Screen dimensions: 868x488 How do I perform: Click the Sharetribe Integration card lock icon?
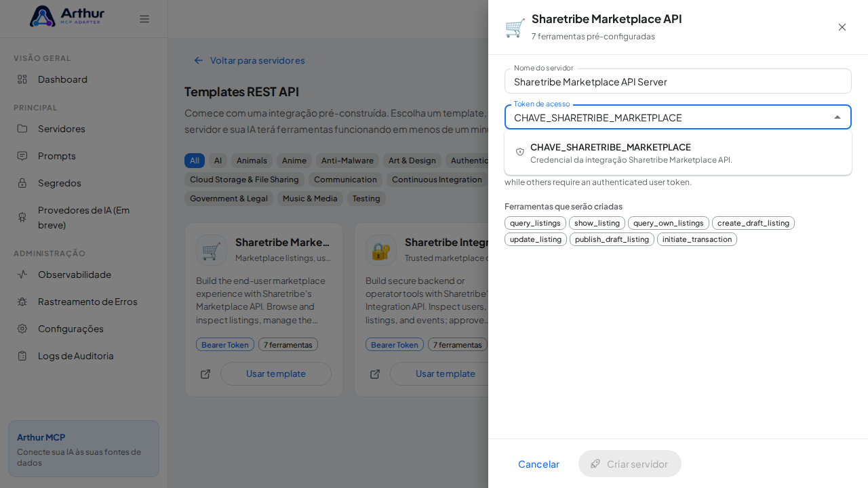[381, 250]
